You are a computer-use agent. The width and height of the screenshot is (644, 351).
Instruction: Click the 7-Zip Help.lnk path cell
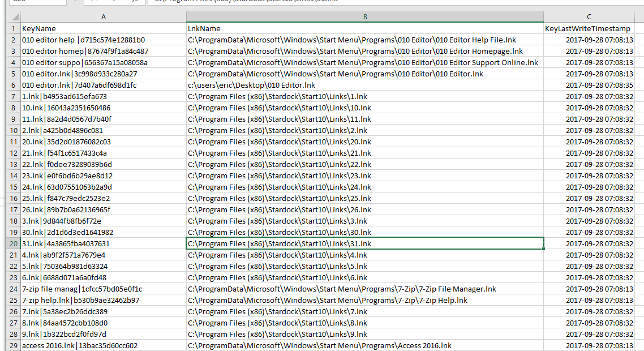pyautogui.click(x=364, y=300)
